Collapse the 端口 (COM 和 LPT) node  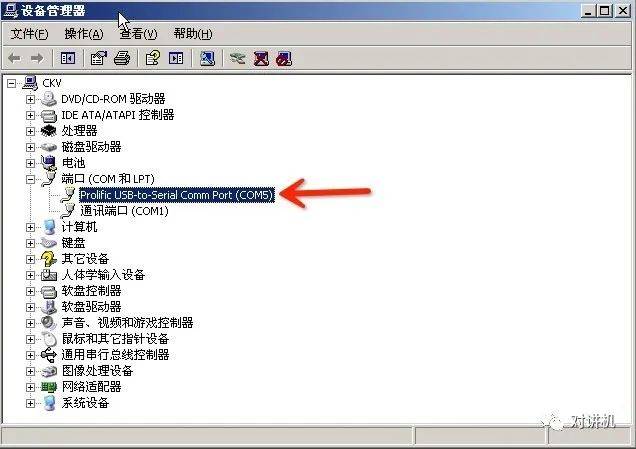(x=30, y=179)
